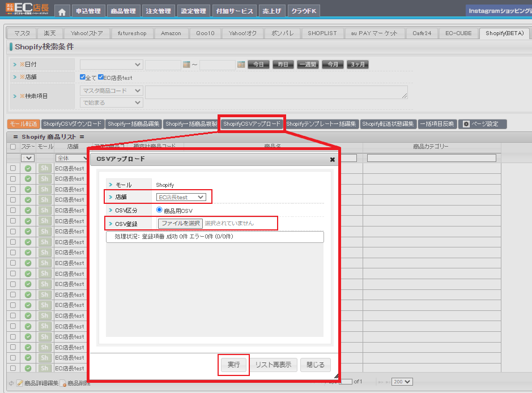The width and height of the screenshot is (532, 393).
Task: Switch to Amazon tab
Action: click(x=171, y=33)
